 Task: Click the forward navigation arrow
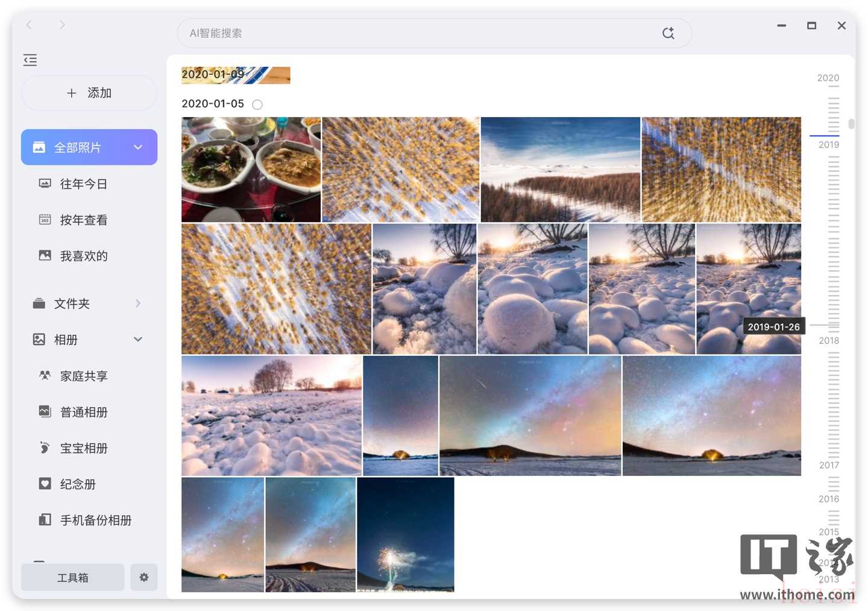[x=62, y=25]
